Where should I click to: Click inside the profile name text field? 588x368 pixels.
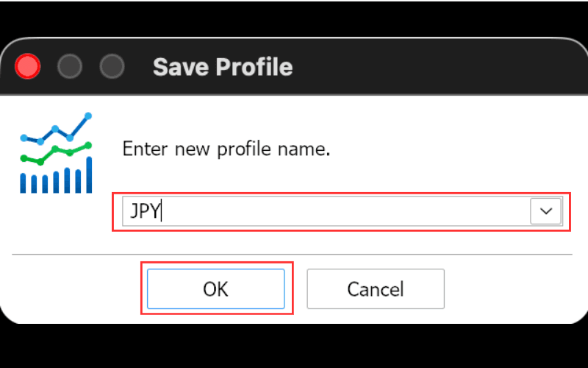[326, 211]
